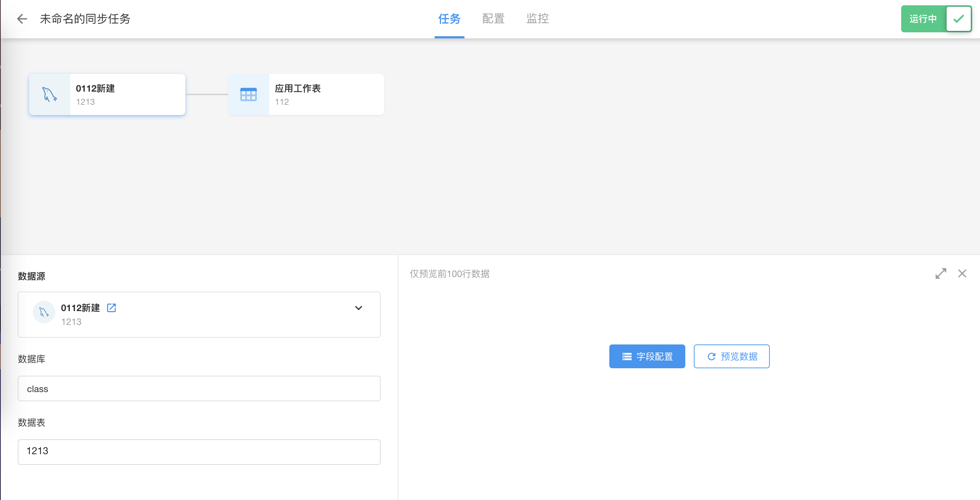Viewport: 980px width, 500px height.
Task: Click the table grid icon on 应用工作表 node
Action: coord(249,94)
